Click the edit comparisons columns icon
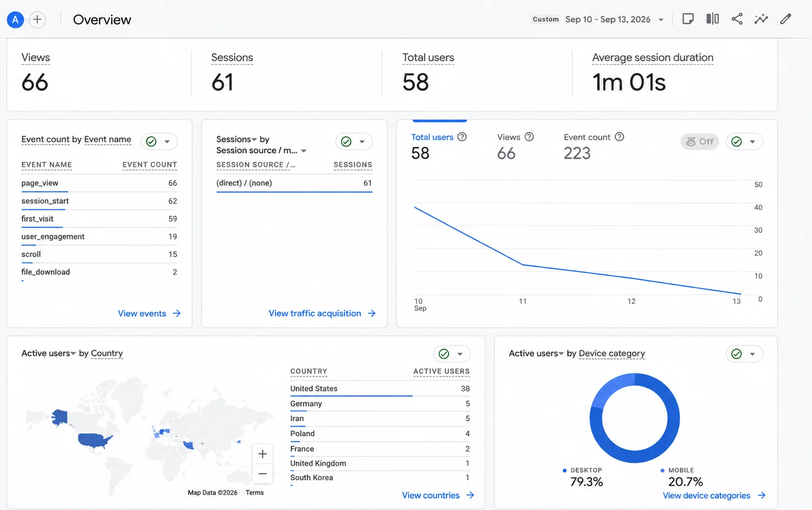This screenshot has width=812, height=510. coord(712,19)
